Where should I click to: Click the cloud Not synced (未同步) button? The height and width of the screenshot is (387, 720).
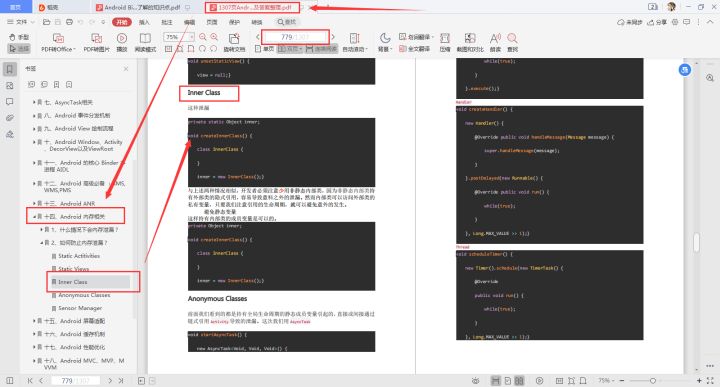pyautogui.click(x=630, y=22)
